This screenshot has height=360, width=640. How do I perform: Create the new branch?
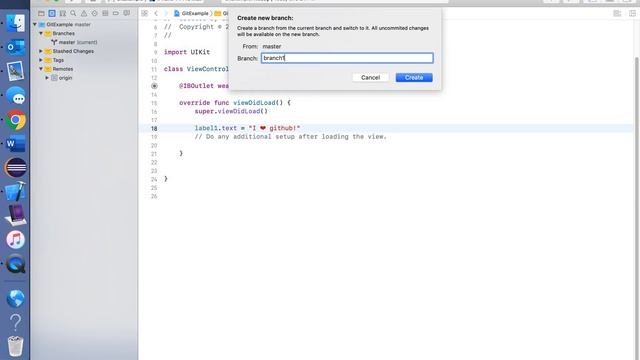(x=414, y=78)
